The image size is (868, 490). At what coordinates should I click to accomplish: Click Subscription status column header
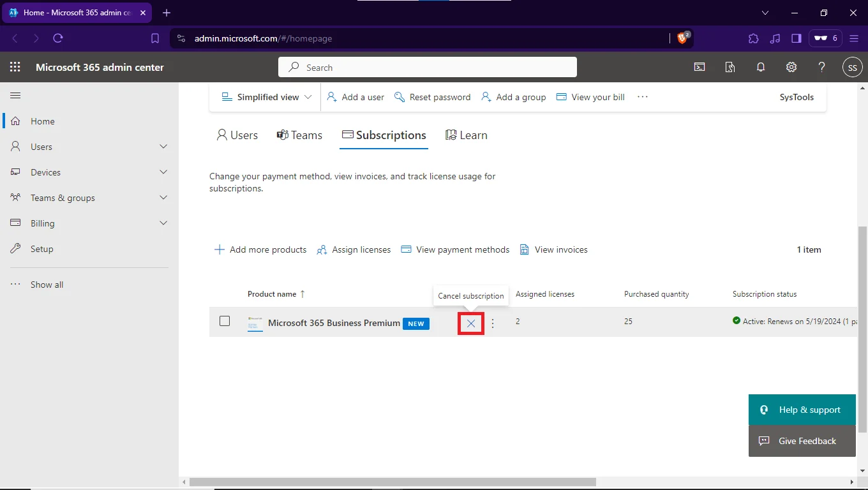765,294
